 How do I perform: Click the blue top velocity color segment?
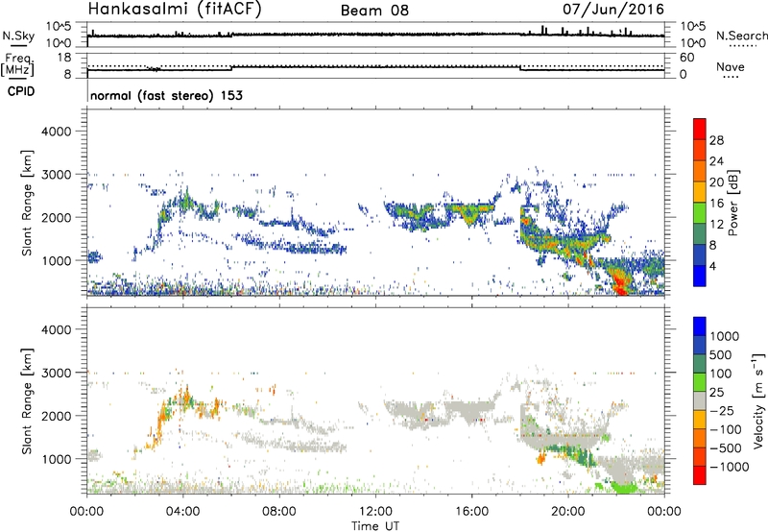(x=700, y=326)
